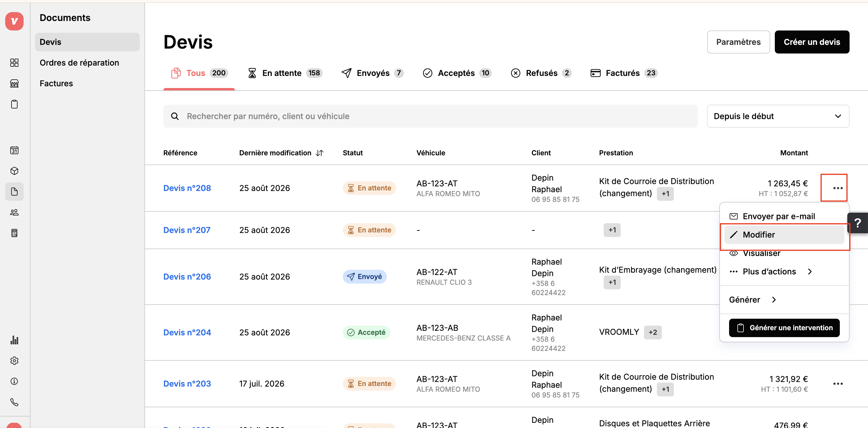Click the Envoyé status of Devis n°206
Image resolution: width=868 pixels, height=428 pixels.
(x=365, y=277)
